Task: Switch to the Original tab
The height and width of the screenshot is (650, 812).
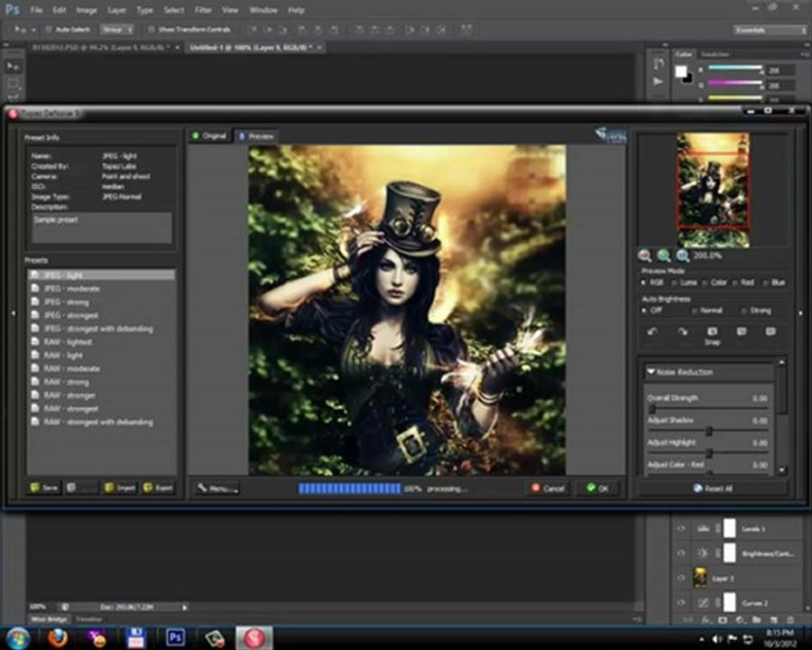Action: (x=209, y=135)
